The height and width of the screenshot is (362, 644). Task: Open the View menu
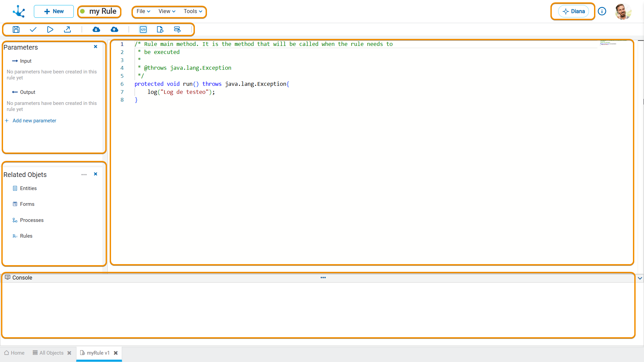tap(167, 11)
